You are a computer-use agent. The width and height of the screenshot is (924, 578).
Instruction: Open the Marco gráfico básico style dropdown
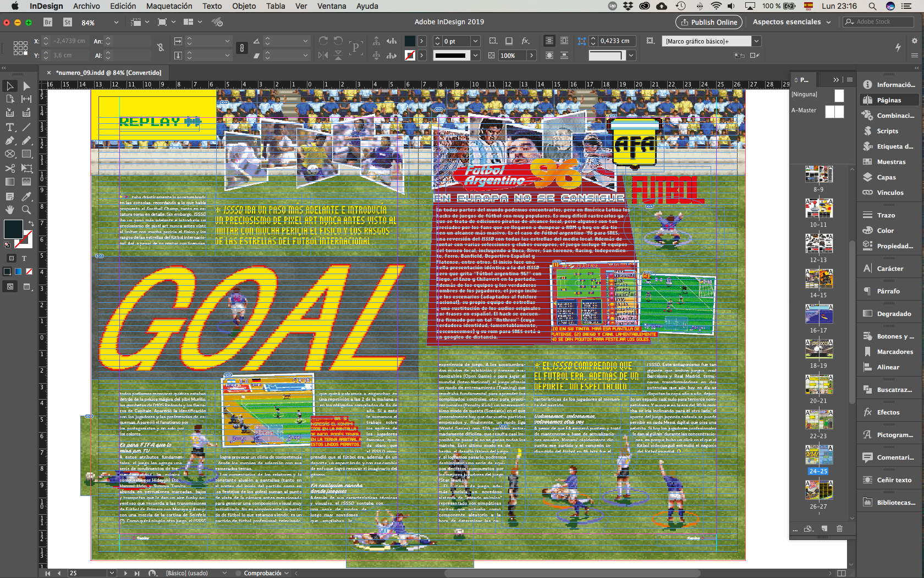(x=756, y=41)
